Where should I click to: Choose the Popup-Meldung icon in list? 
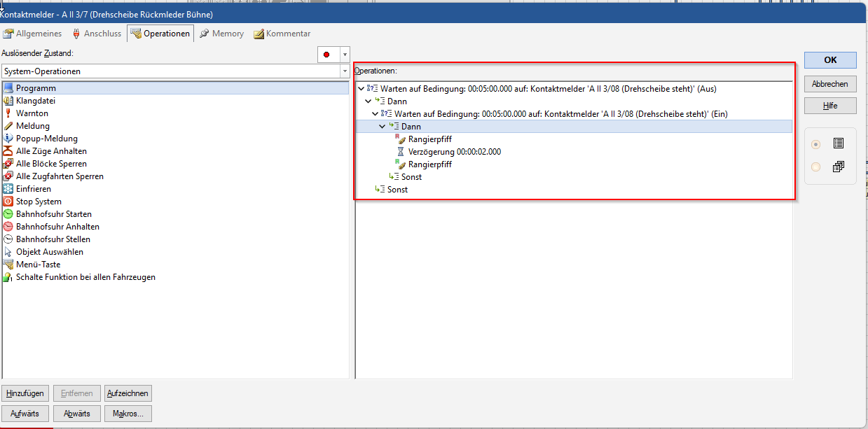[8, 139]
